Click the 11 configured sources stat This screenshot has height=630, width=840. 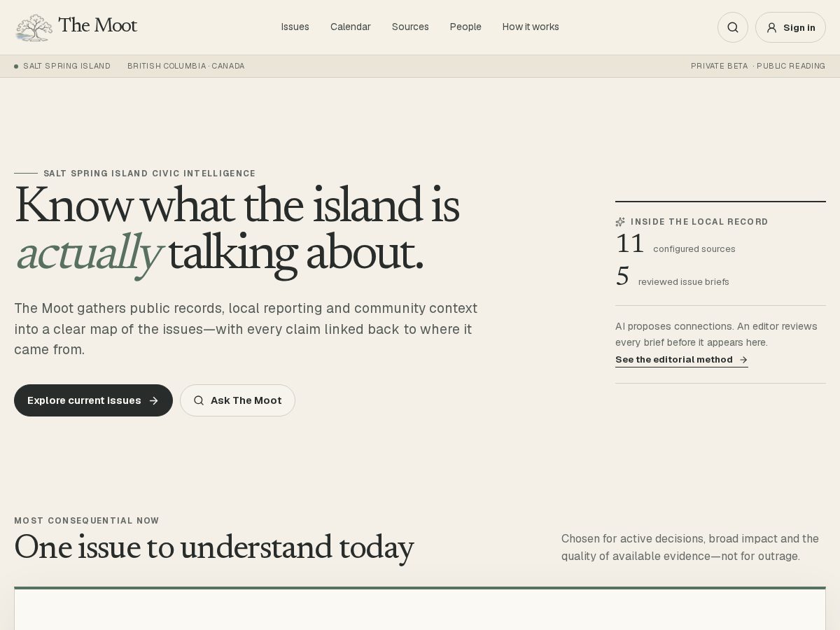675,244
